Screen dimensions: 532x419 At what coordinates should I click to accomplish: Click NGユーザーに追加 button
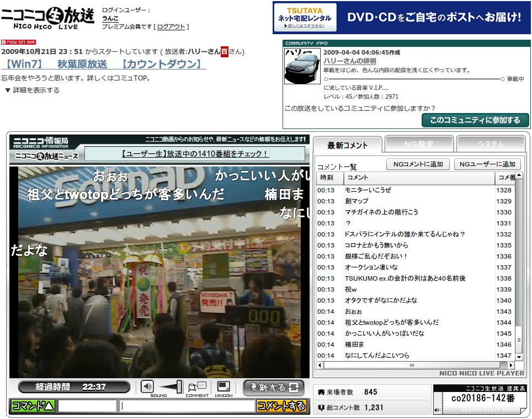pos(487,164)
